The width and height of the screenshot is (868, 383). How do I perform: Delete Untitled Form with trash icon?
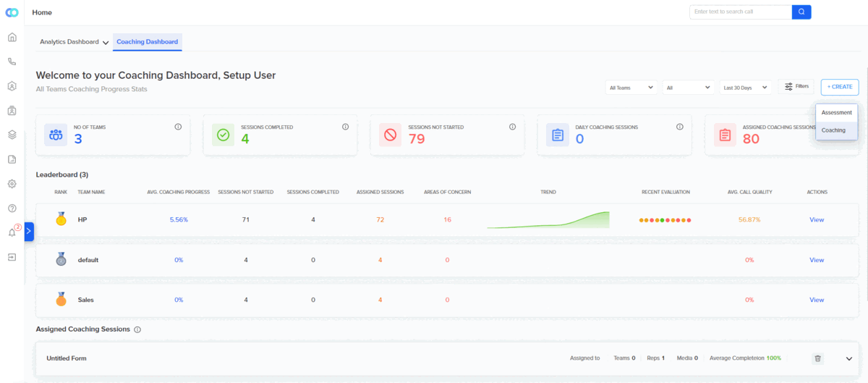[x=818, y=358]
